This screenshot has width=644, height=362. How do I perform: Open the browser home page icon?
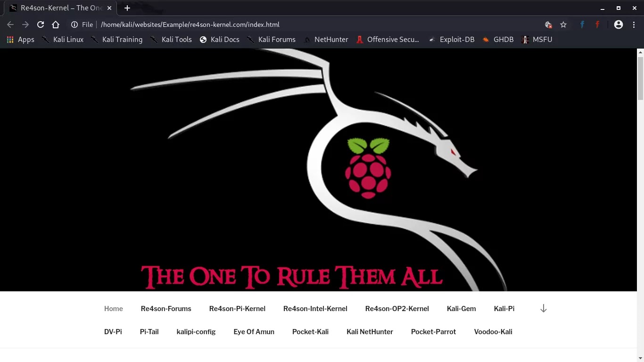click(x=56, y=25)
